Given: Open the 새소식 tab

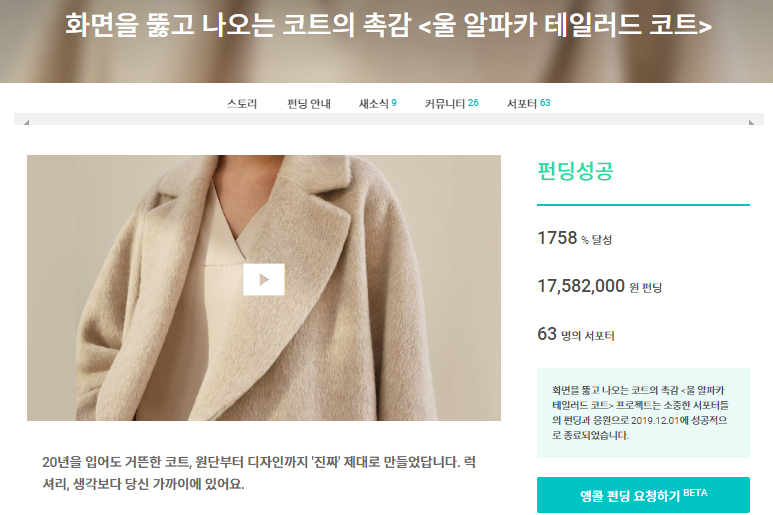Looking at the screenshot, I should click(378, 103).
